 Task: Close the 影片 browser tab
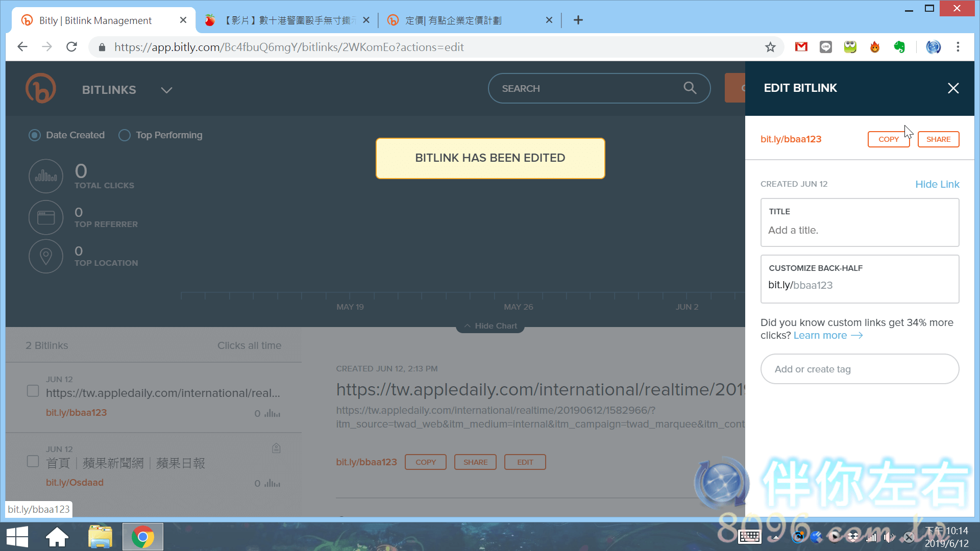point(366,20)
